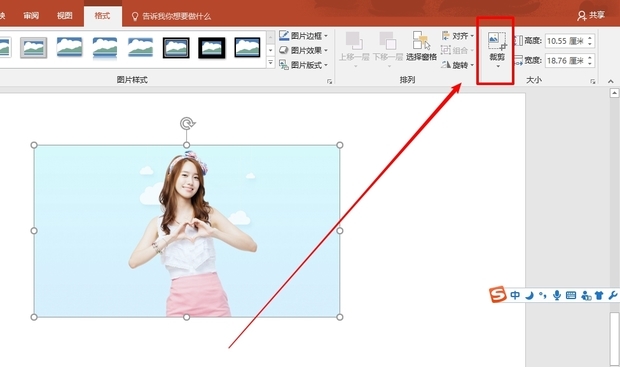The image size is (620, 367).
Task: Toggle the moon icon in Sogou bar
Action: pyautogui.click(x=529, y=295)
